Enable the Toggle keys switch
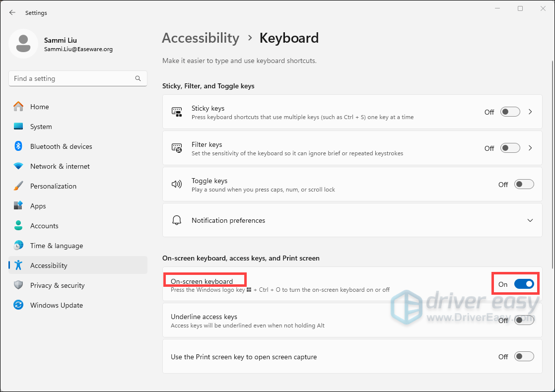 (524, 185)
